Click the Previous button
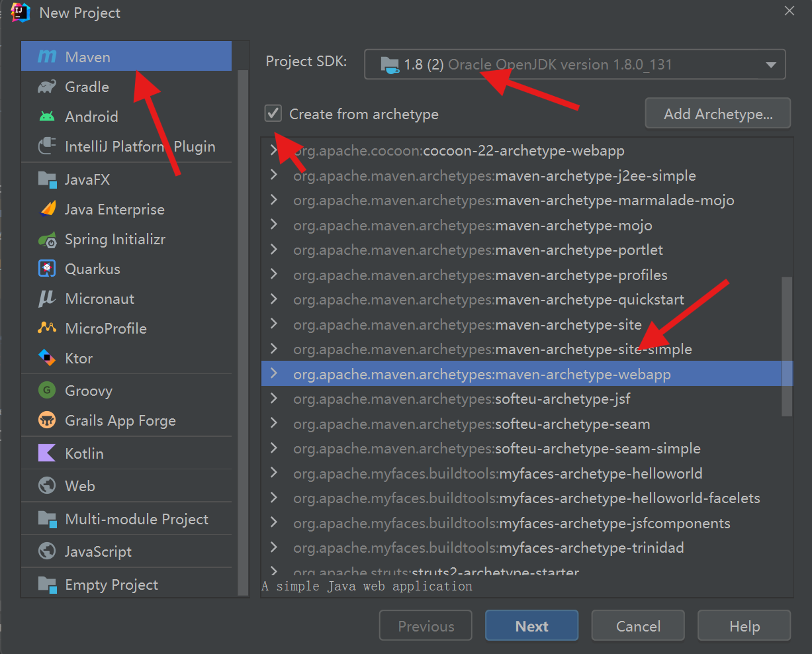The height and width of the screenshot is (654, 812). point(426,626)
